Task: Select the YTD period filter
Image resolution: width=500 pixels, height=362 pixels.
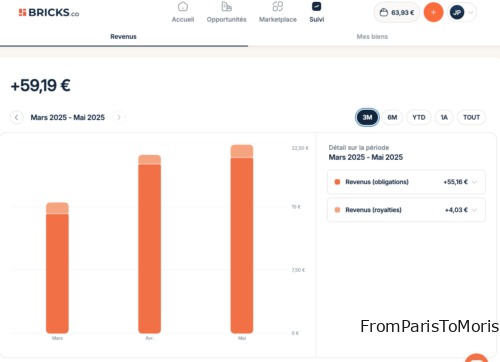Action: coord(419,117)
